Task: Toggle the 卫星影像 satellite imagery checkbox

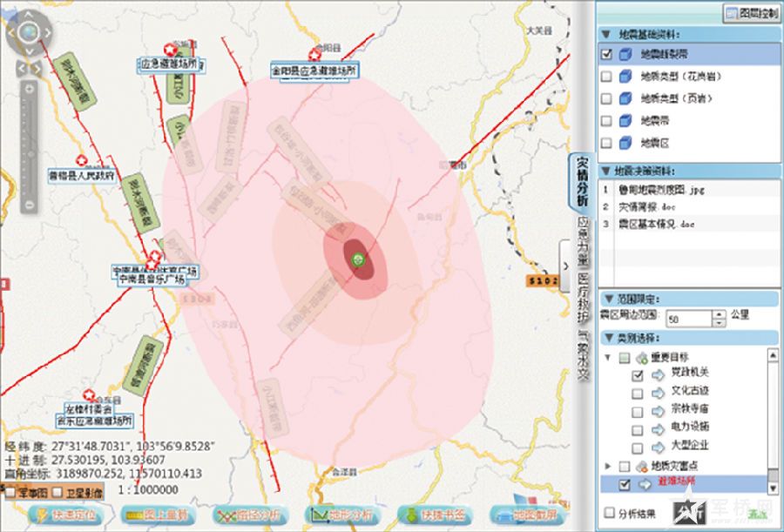Action: pyautogui.click(x=58, y=492)
